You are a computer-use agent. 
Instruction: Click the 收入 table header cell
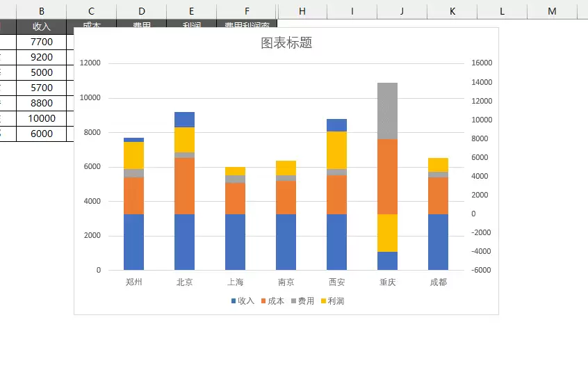click(x=42, y=26)
